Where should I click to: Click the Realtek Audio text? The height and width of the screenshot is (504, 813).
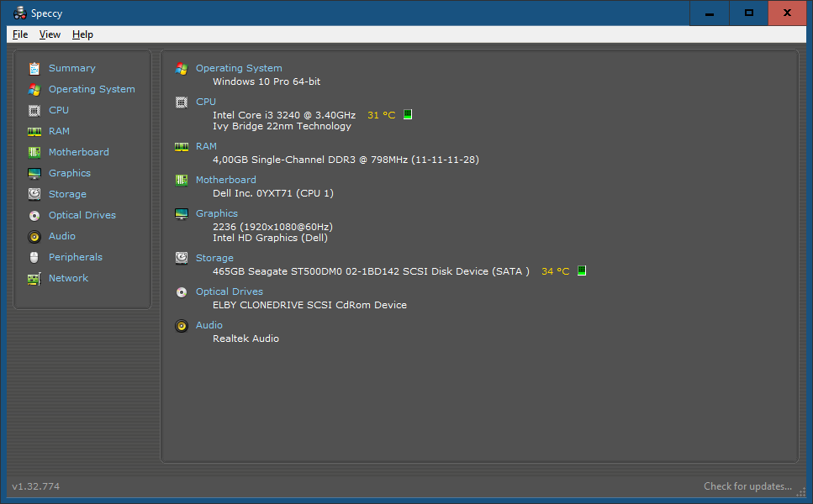point(245,339)
